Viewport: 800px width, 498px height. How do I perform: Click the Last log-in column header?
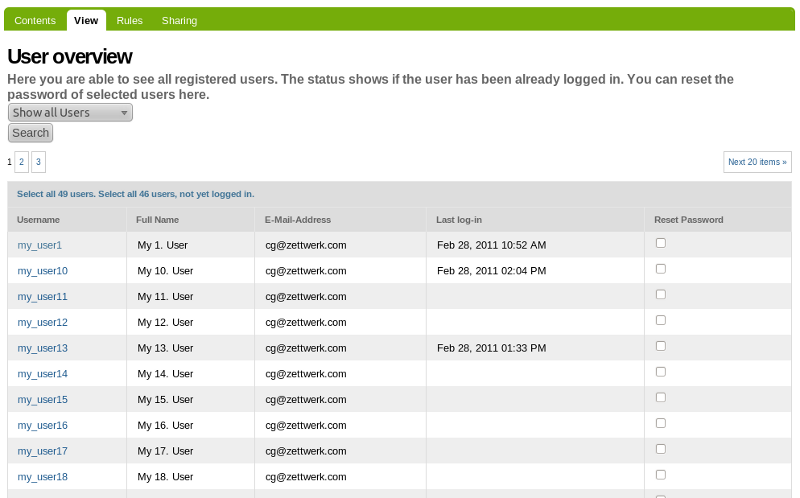pyautogui.click(x=459, y=220)
